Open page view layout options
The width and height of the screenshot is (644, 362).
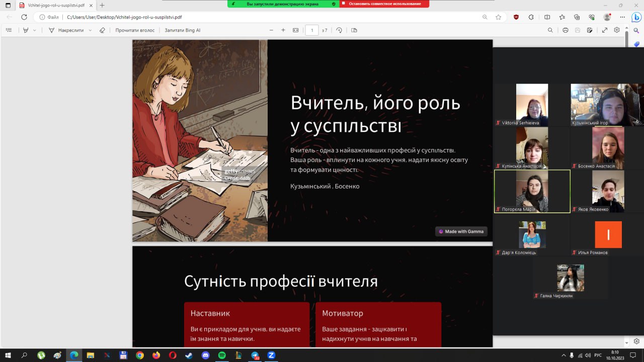[x=354, y=30]
